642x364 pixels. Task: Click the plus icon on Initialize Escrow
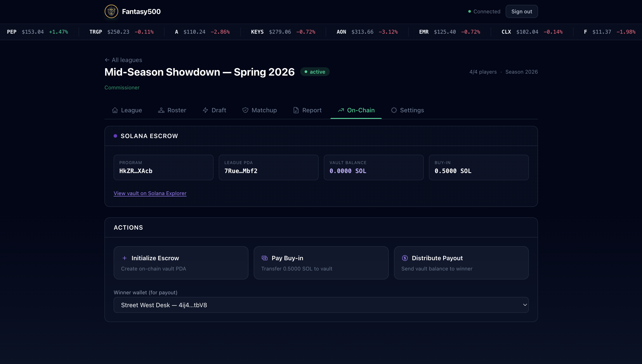click(125, 258)
